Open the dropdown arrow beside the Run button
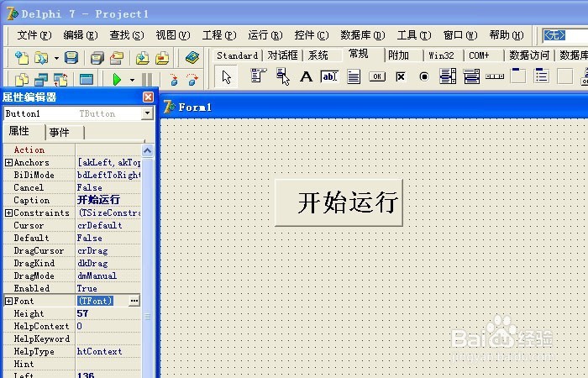Image resolution: width=588 pixels, height=378 pixels. (x=132, y=80)
